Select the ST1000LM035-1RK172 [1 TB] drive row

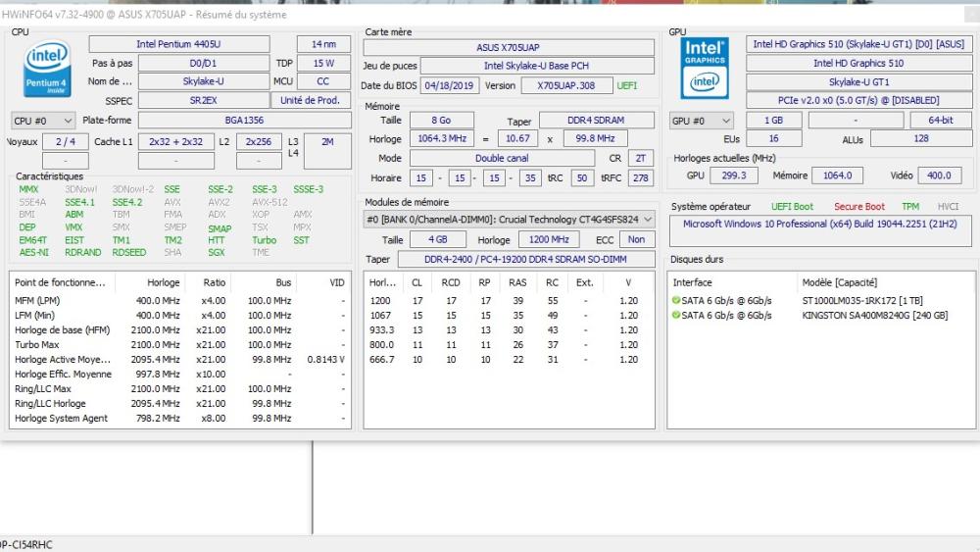(820, 301)
